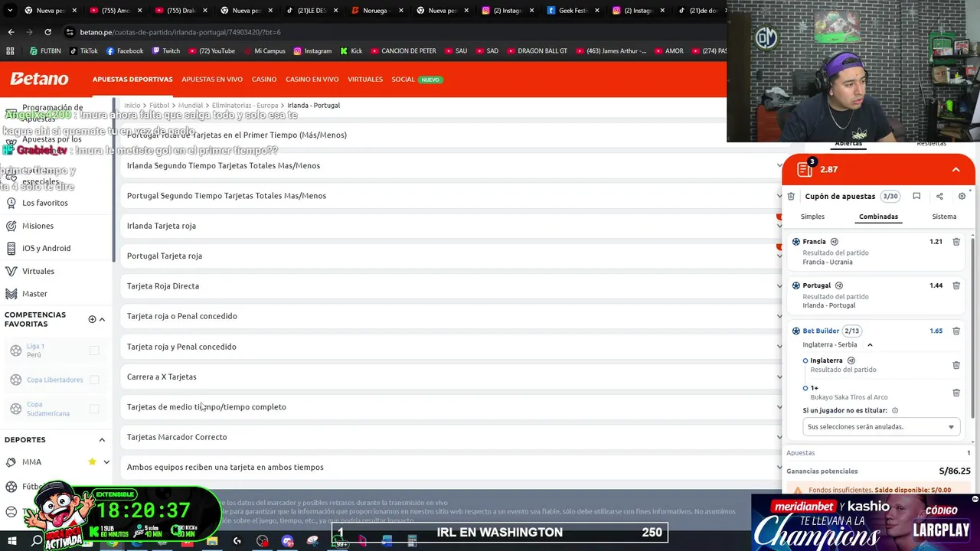Tick the Copa Sudamericana checkbox
Viewport: 980px width, 551px height.
[94, 409]
